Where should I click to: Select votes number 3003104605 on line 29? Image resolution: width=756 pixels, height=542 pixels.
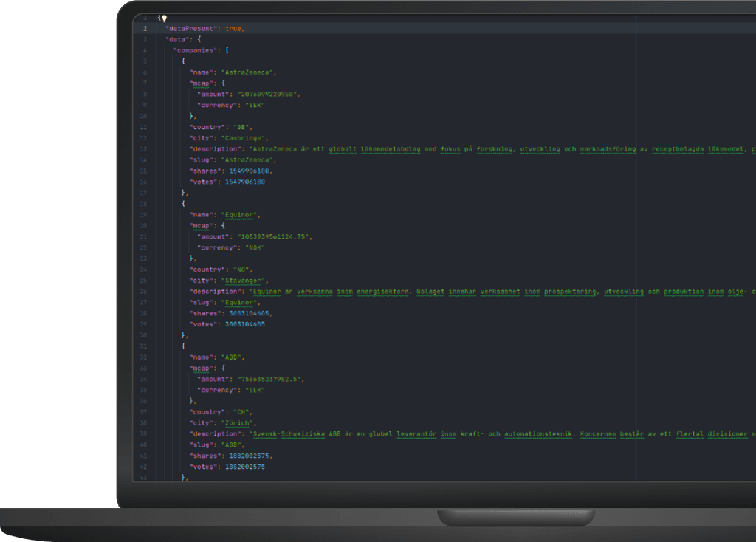[x=245, y=324]
